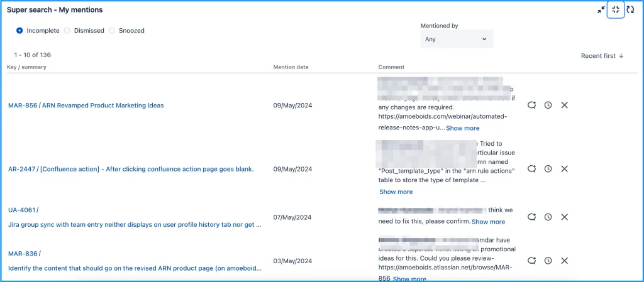The image size is (644, 282).
Task: Open the MAR-856 issue link
Action: point(22,106)
